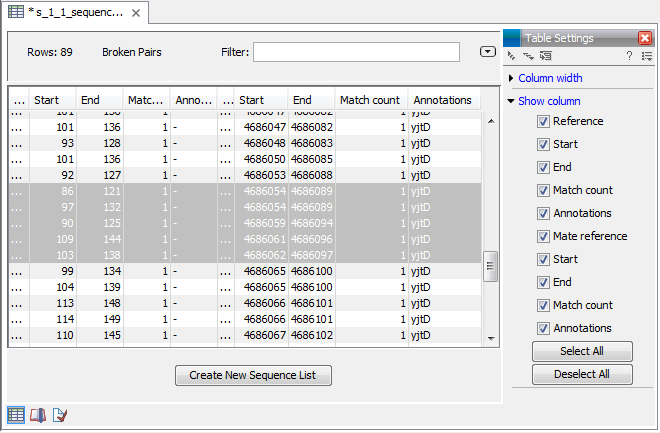This screenshot has width=660, height=433.
Task: Uncheck the Reference column checkbox
Action: [543, 121]
